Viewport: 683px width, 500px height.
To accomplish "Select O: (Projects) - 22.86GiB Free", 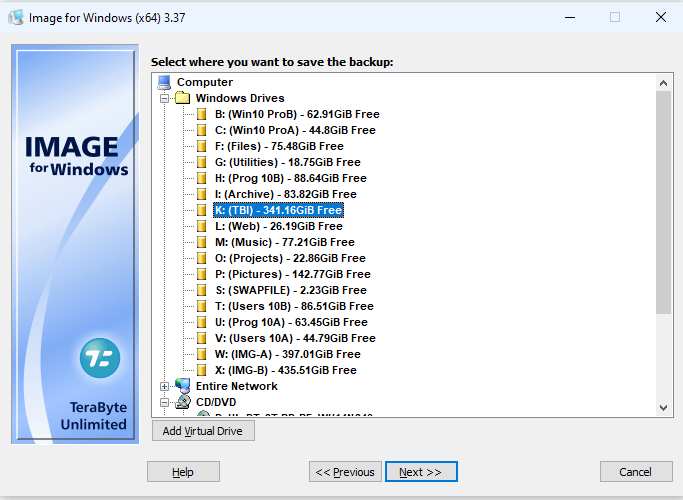I will pyautogui.click(x=290, y=258).
